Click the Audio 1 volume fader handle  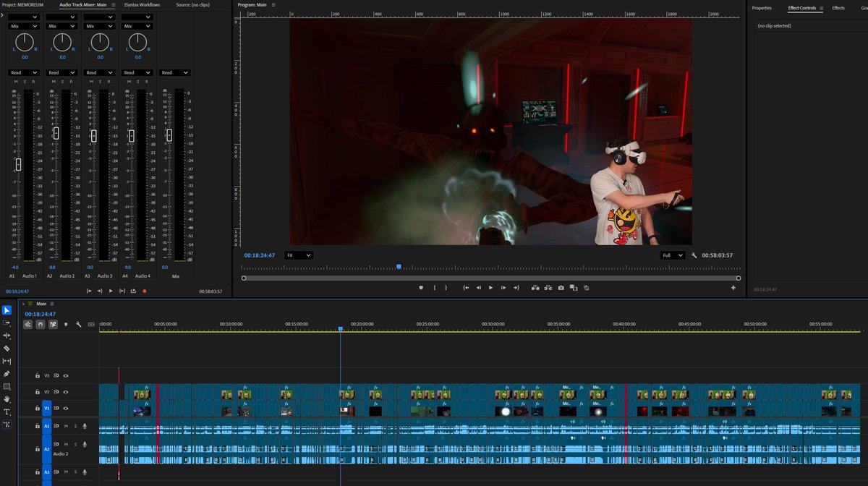(18, 165)
